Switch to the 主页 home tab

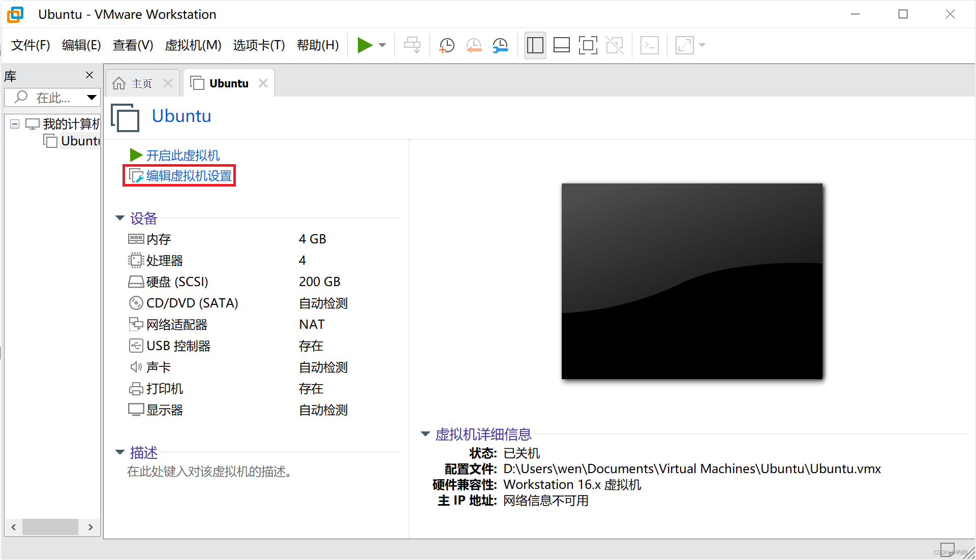click(x=141, y=83)
